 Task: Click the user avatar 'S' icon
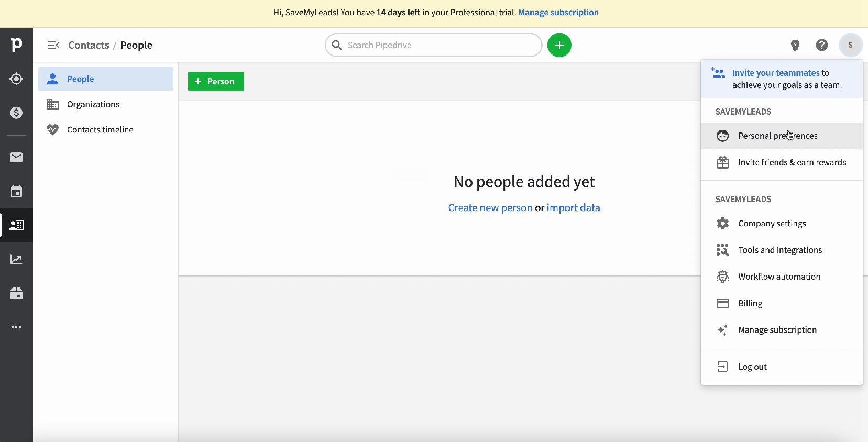point(850,45)
